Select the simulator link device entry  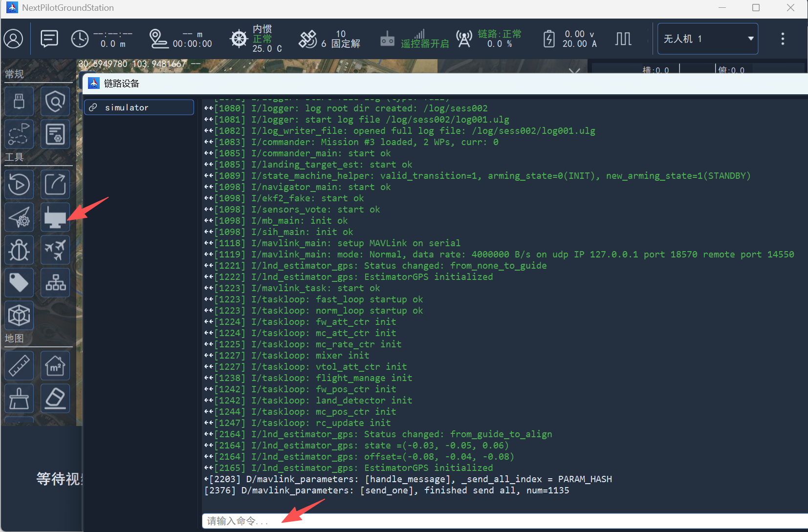click(139, 107)
